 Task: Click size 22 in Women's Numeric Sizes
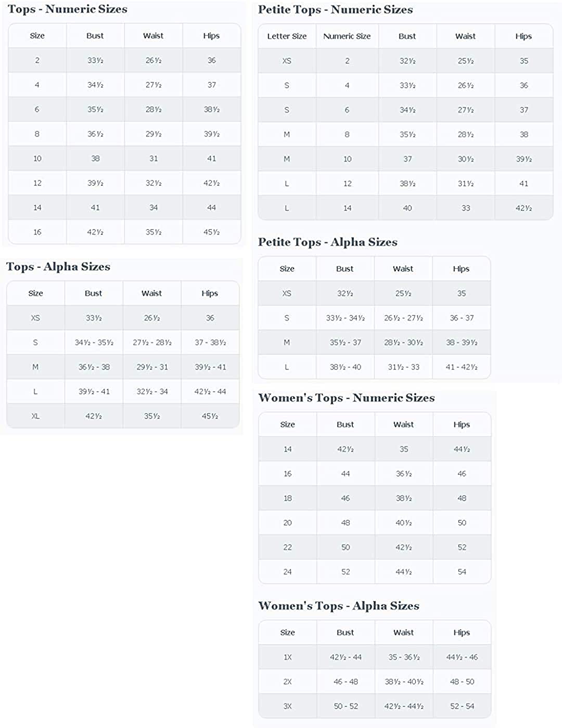point(288,547)
